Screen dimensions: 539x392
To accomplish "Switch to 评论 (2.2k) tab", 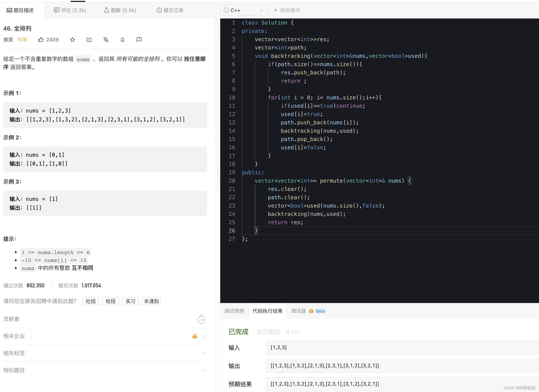I will tap(70, 10).
